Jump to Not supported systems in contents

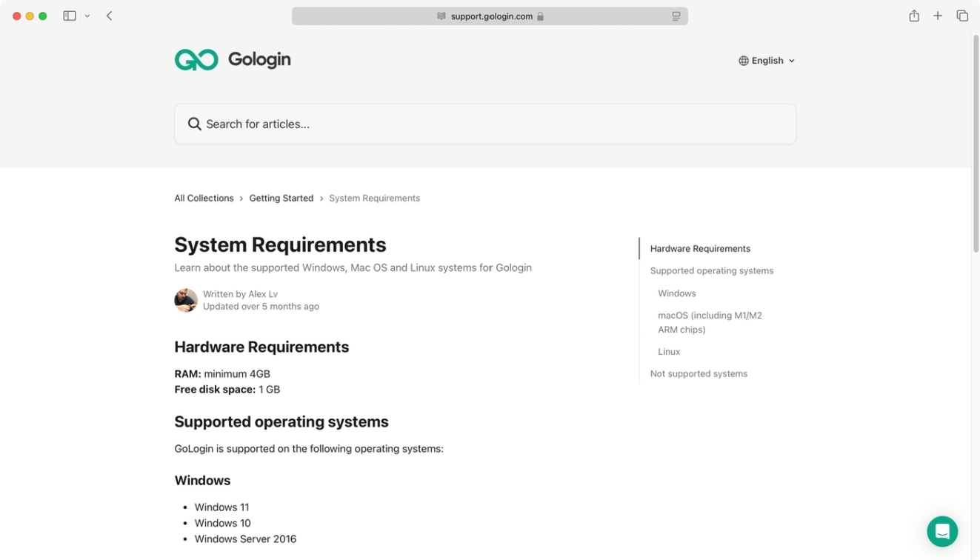click(x=699, y=374)
